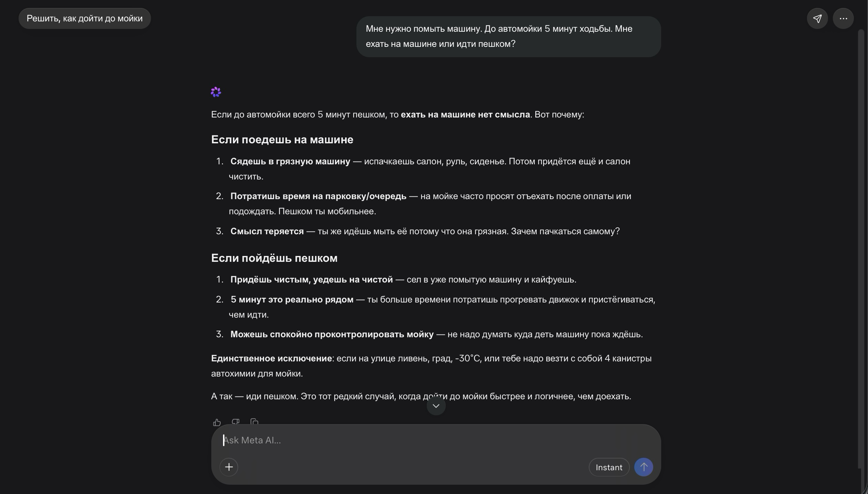Screen dimensions: 868x494
Task: Click the "Единственное исключение" paragraph
Action: click(432, 366)
